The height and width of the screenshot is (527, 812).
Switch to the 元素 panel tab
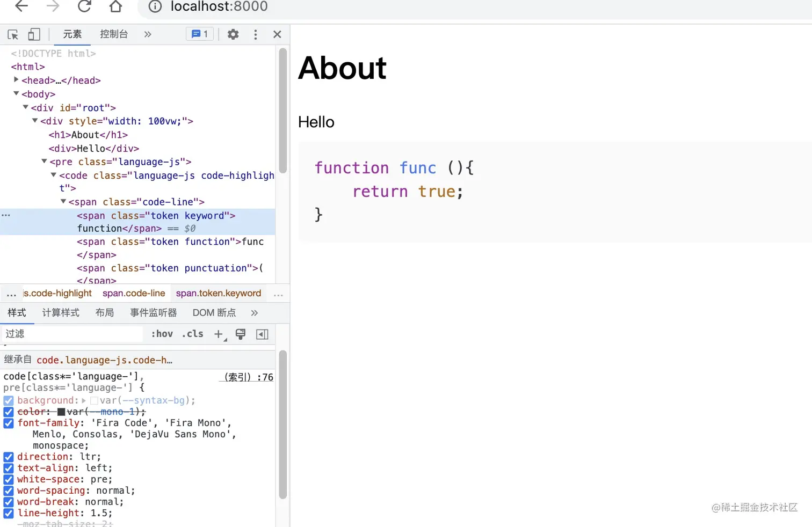coord(72,34)
